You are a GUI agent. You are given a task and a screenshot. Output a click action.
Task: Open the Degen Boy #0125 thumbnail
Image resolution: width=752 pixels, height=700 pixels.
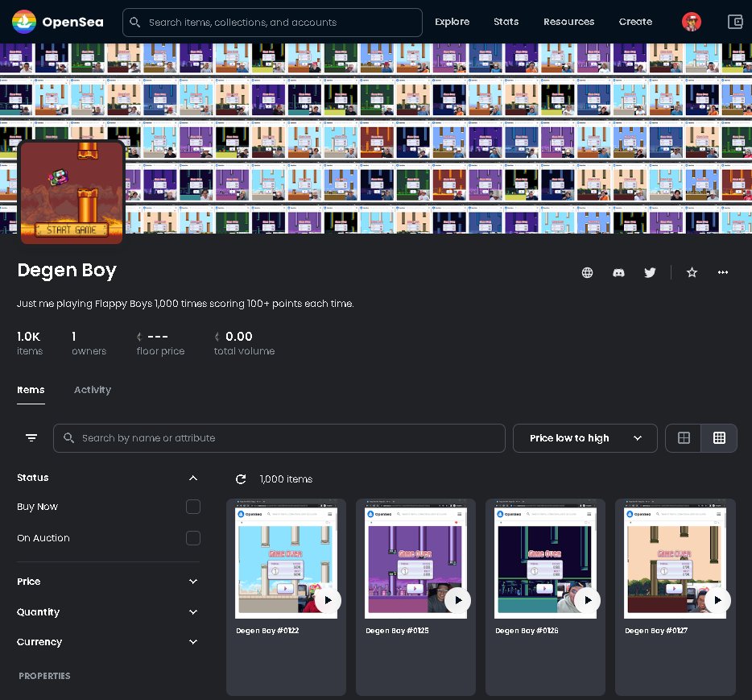[415, 559]
